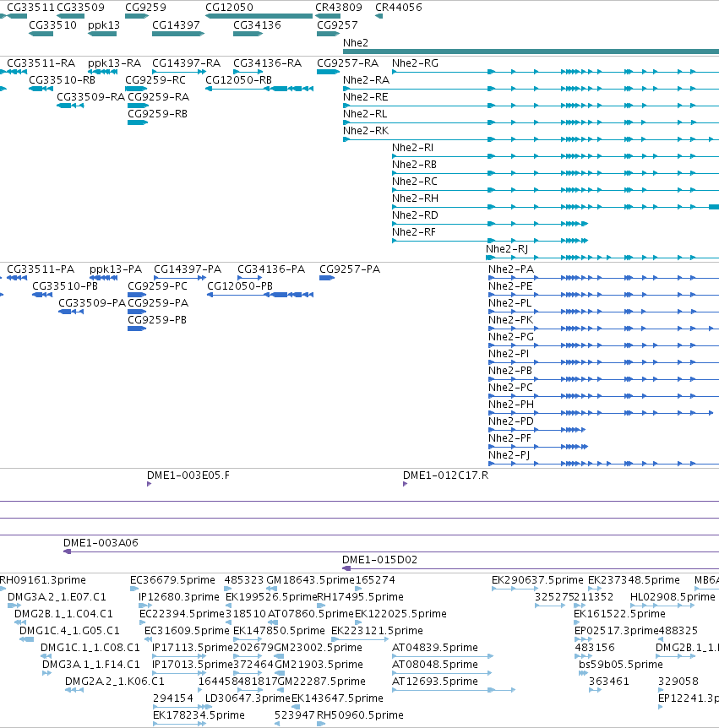Select EST EK161522.5prime
Screen dimensions: 719x728
click(x=619, y=614)
